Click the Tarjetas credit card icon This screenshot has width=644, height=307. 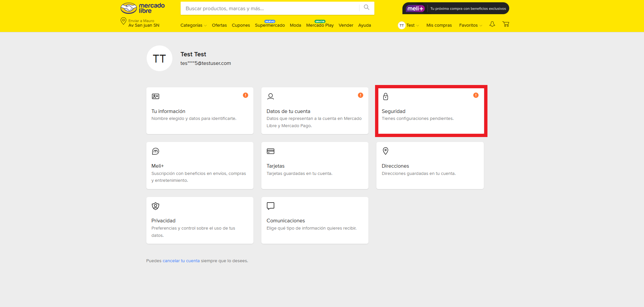click(270, 151)
